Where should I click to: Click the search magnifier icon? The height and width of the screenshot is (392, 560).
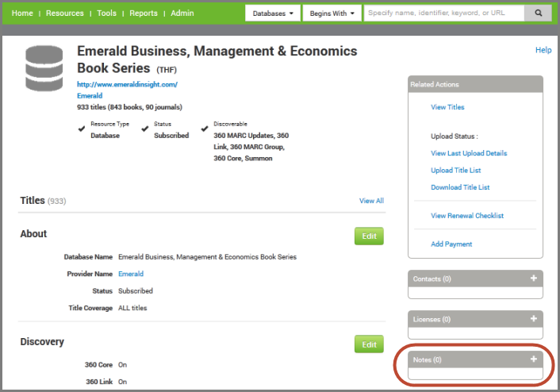pyautogui.click(x=539, y=13)
